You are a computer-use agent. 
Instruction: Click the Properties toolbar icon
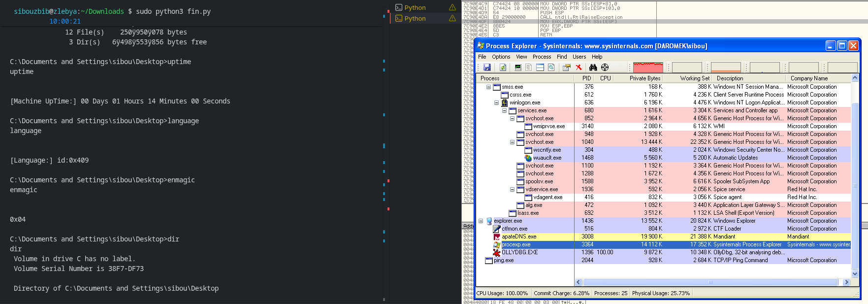point(566,68)
